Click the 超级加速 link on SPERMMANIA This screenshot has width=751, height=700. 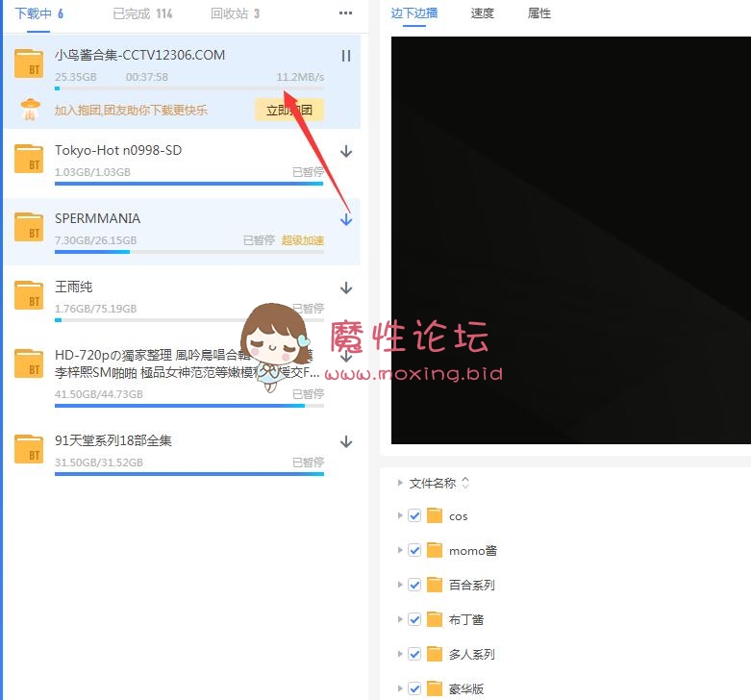coord(302,240)
